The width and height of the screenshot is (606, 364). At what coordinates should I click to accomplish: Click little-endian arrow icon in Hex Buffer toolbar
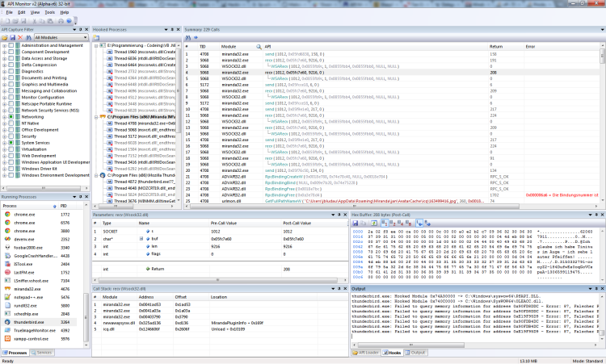[419, 223]
